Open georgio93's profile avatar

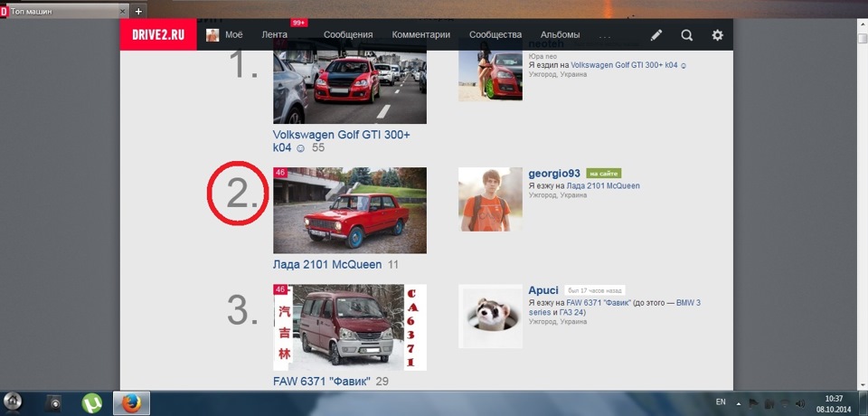pyautogui.click(x=490, y=200)
